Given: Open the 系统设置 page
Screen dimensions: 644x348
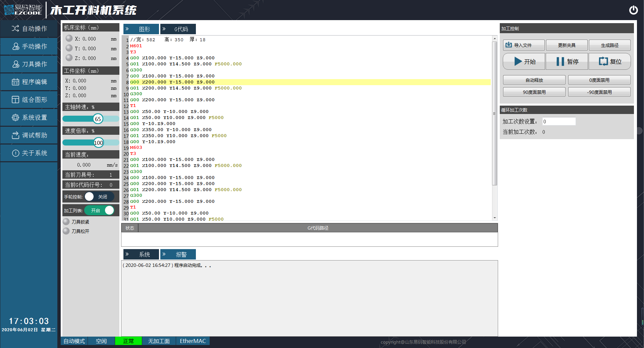Looking at the screenshot, I should [x=29, y=117].
